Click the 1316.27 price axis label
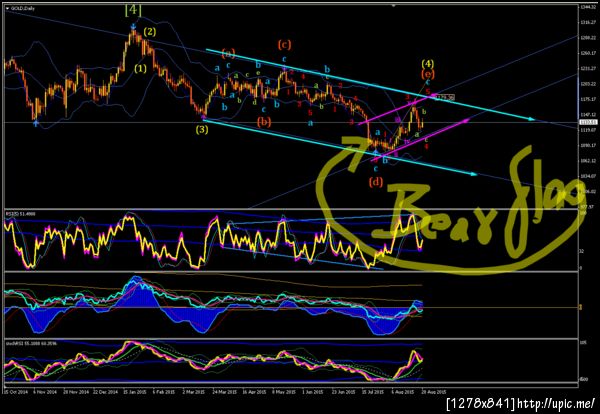This screenshot has width=600, height=414. tap(589, 22)
